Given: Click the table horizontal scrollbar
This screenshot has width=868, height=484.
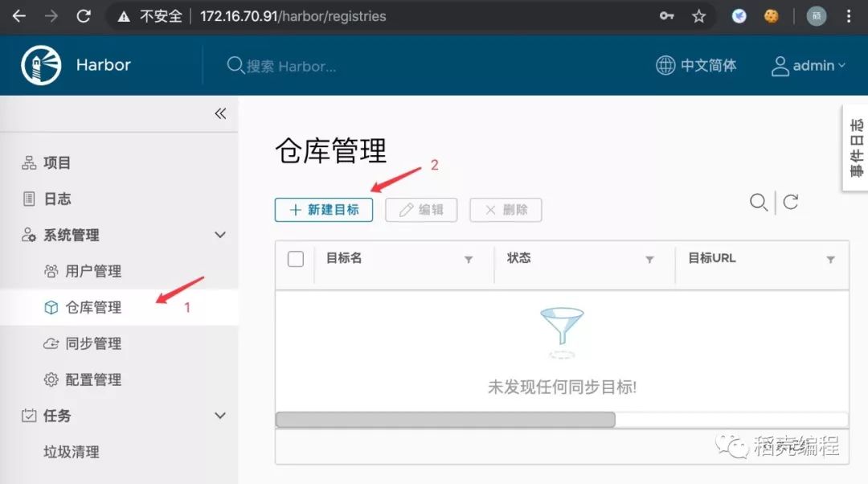Looking at the screenshot, I should [445, 420].
